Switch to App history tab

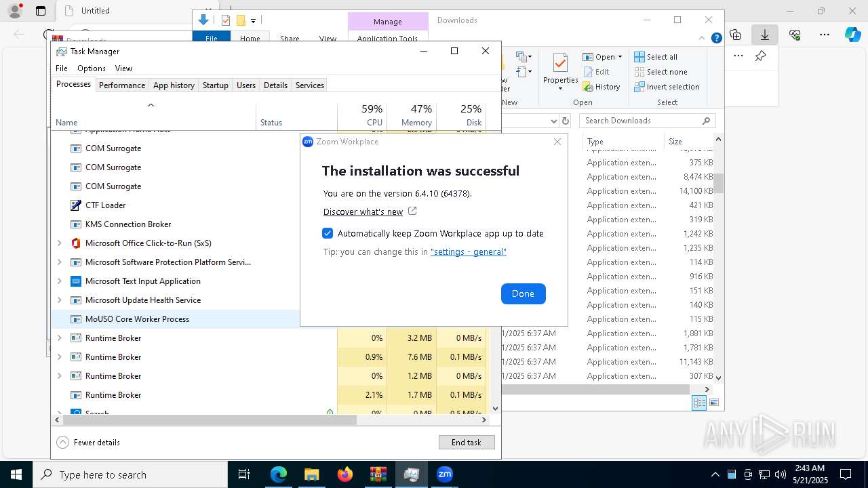click(174, 85)
